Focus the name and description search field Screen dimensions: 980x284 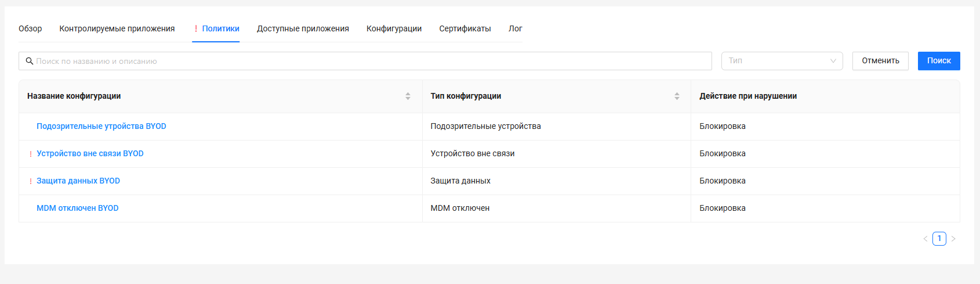coord(371,61)
